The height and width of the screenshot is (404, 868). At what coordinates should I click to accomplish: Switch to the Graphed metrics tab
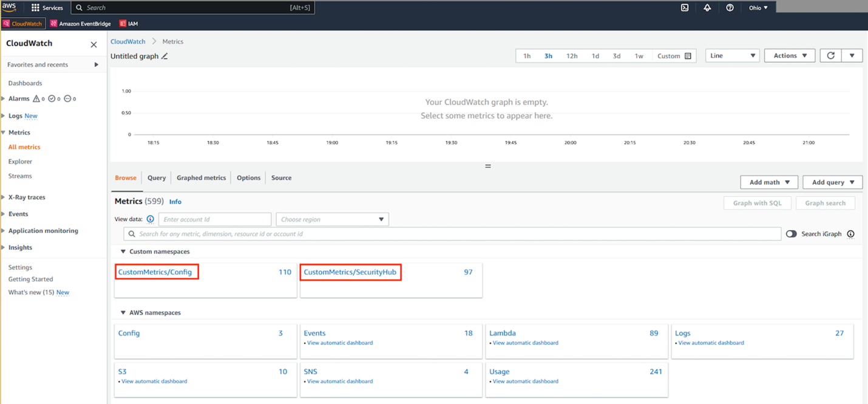coord(201,177)
